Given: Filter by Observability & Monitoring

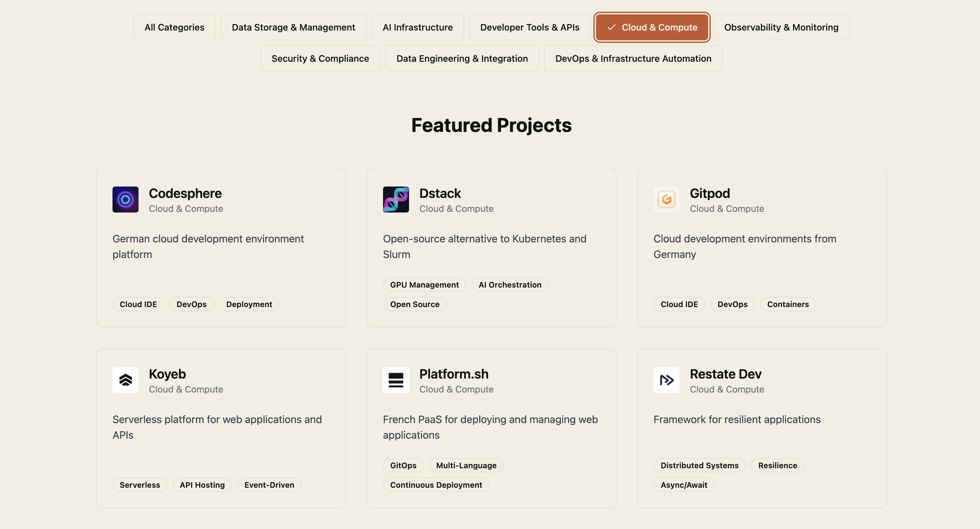Looking at the screenshot, I should coord(781,27).
